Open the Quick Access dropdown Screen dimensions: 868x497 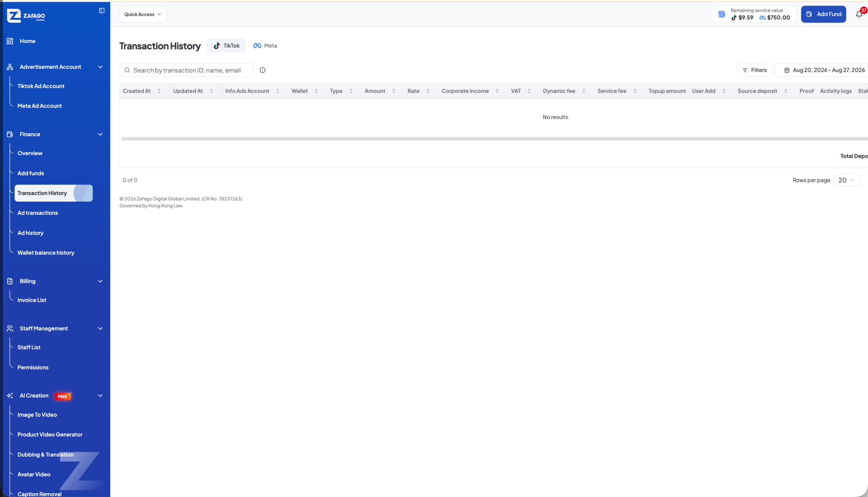point(143,14)
